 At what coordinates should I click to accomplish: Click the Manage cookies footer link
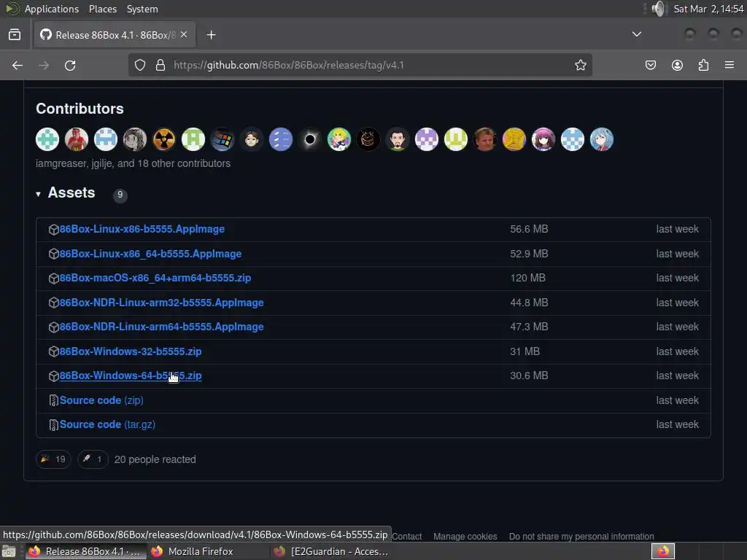[465, 537]
